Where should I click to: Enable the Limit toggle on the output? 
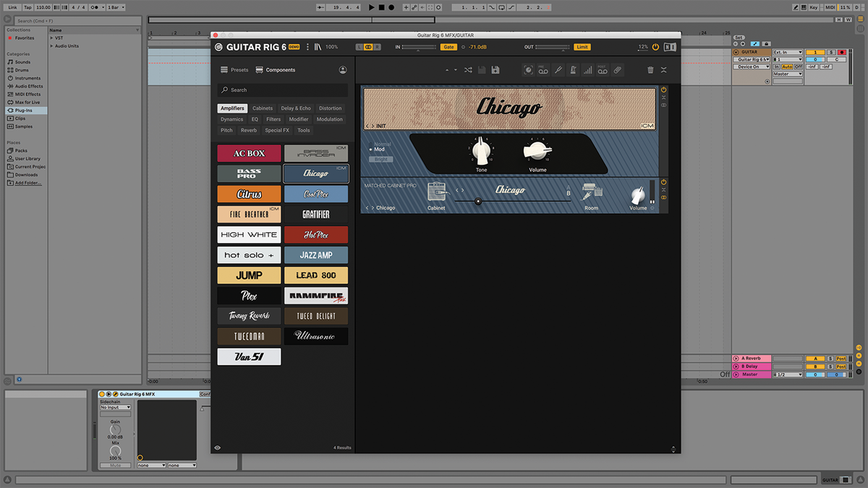pyautogui.click(x=582, y=46)
